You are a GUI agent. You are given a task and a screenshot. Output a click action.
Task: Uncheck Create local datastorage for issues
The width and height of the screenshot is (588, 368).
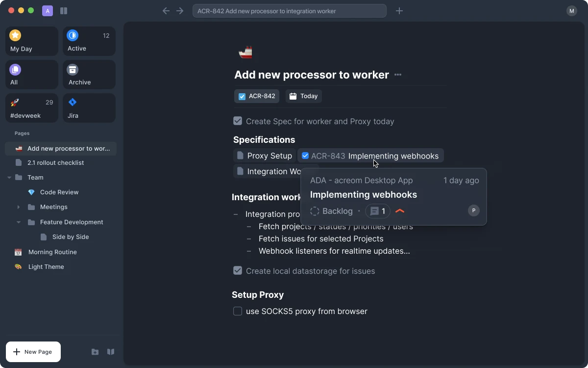coord(237,270)
